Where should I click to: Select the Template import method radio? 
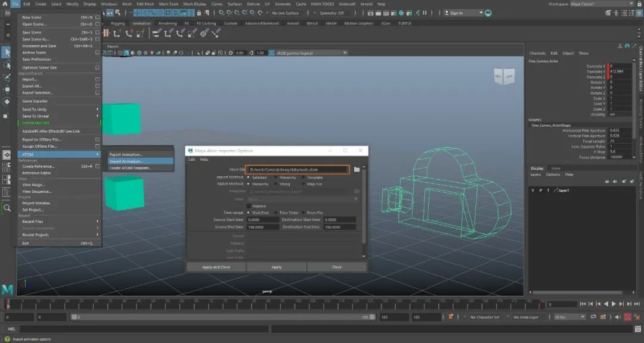point(302,177)
